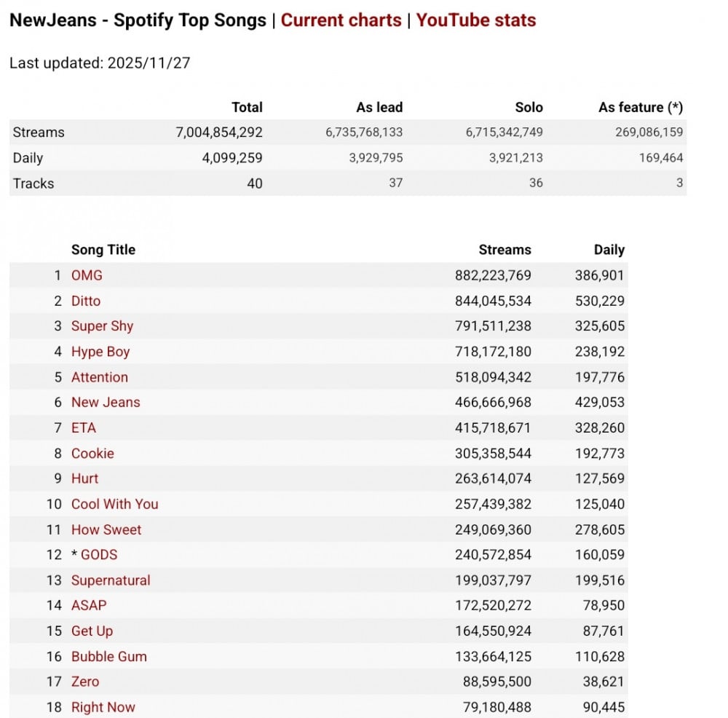
Task: Open the Ditto song page
Action: click(x=86, y=301)
